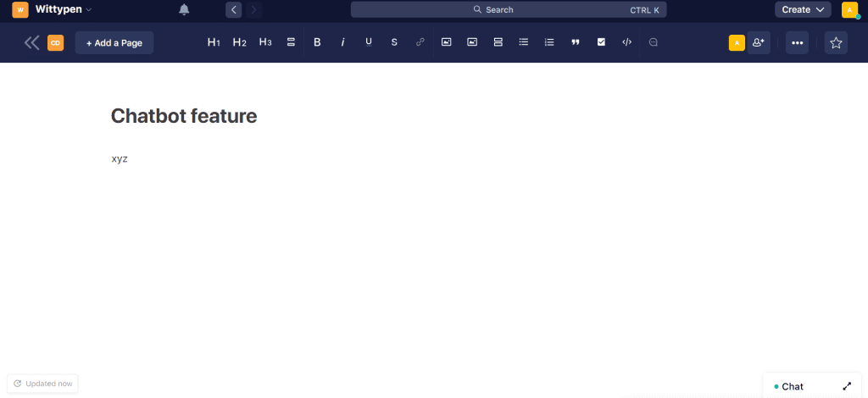Click the image icon beside the bulleted list's neighbor divider icon
Image resolution: width=868 pixels, height=398 pixels.
(x=472, y=42)
